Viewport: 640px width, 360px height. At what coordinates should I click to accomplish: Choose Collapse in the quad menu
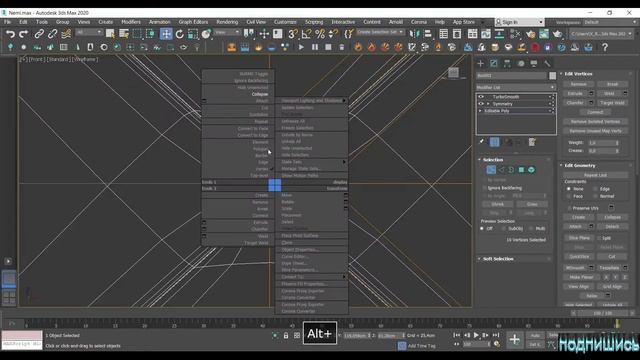pos(260,94)
